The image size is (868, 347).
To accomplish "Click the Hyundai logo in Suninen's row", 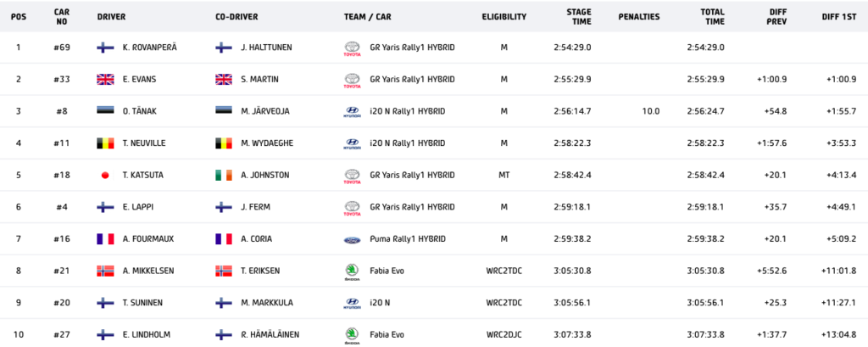I will [352, 302].
